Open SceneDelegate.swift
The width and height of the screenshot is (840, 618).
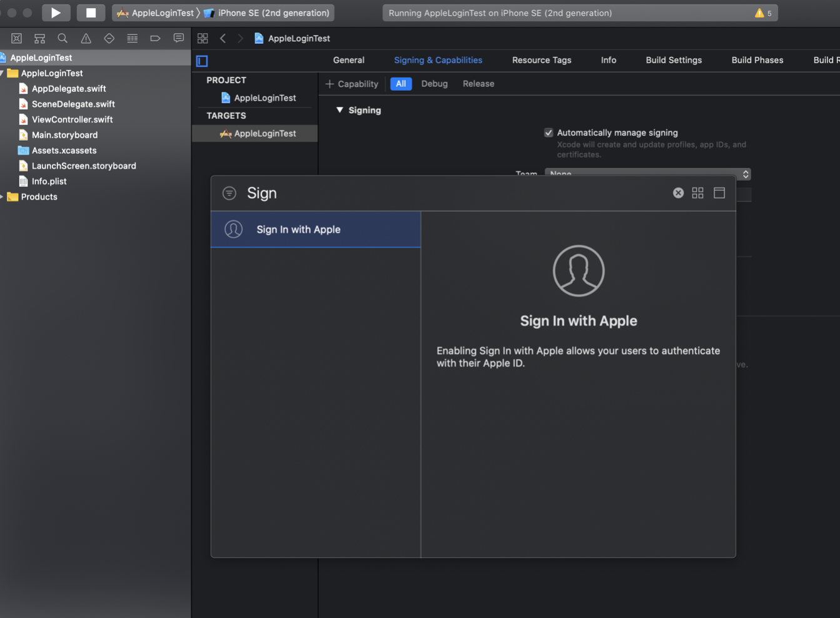(73, 104)
